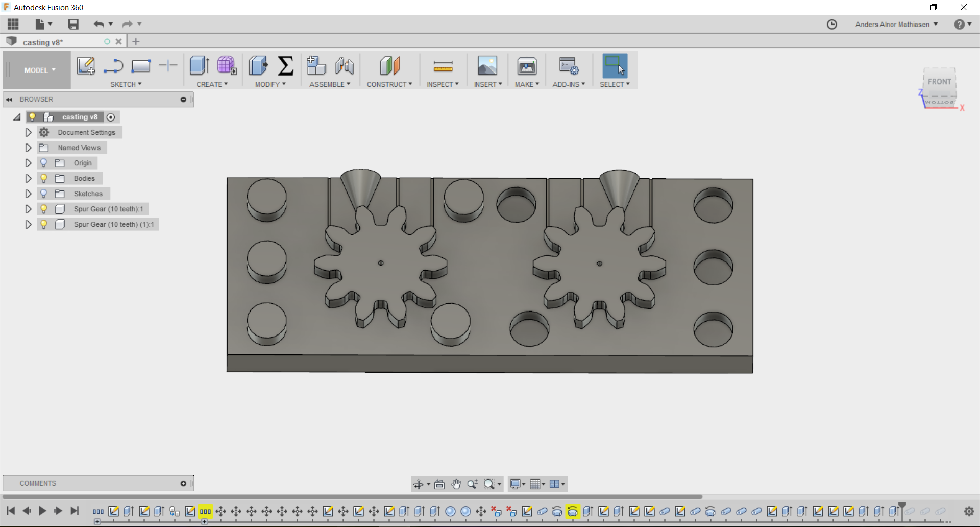This screenshot has width=980, height=527.
Task: Toggle visibility bulb of Bodies folder
Action: click(43, 178)
